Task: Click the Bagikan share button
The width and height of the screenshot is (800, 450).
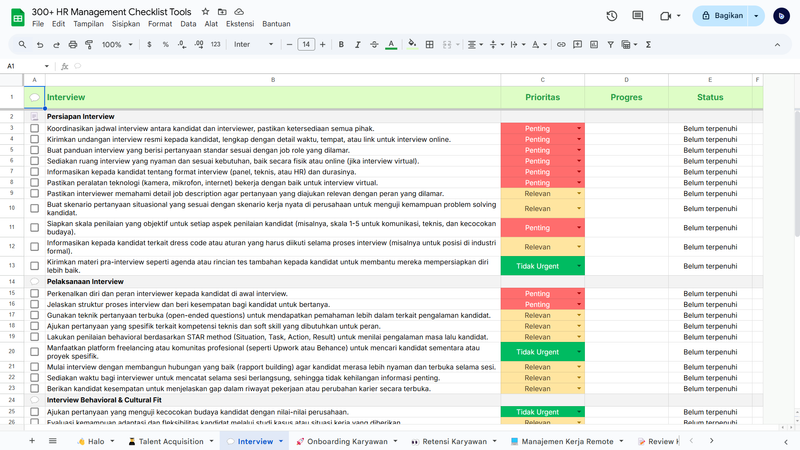Action: (x=722, y=16)
